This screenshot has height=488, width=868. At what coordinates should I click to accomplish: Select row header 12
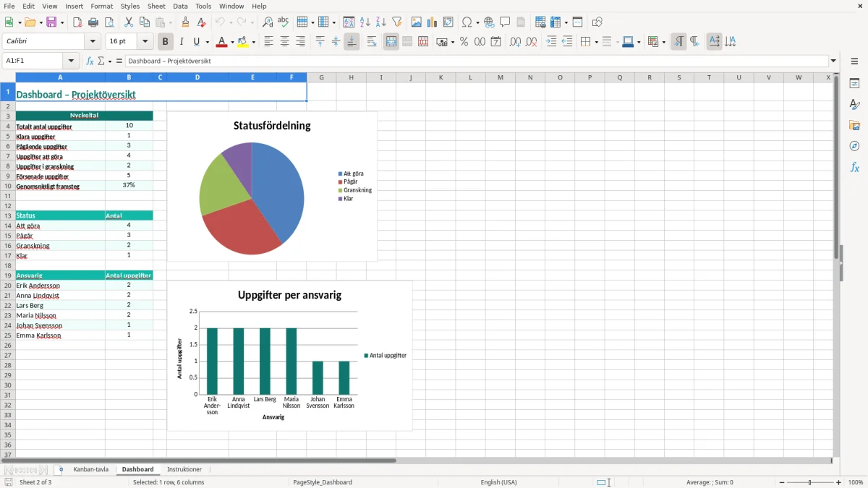pyautogui.click(x=8, y=206)
